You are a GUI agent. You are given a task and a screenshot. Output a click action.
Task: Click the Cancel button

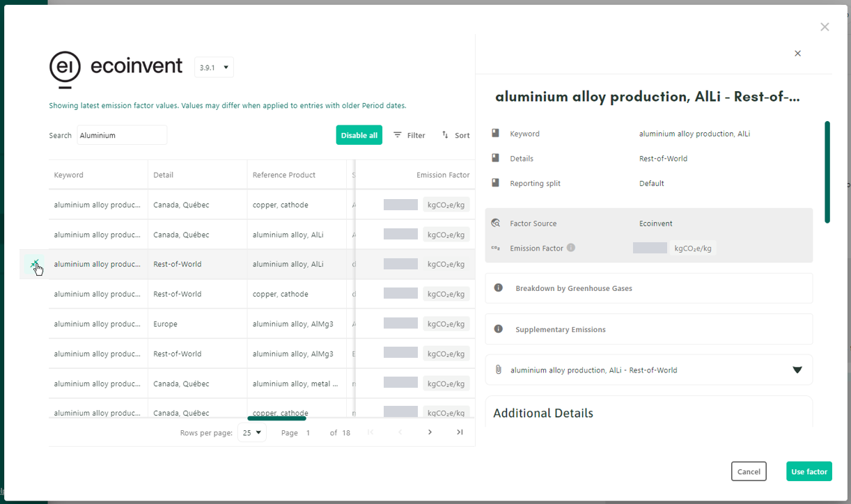pyautogui.click(x=749, y=471)
